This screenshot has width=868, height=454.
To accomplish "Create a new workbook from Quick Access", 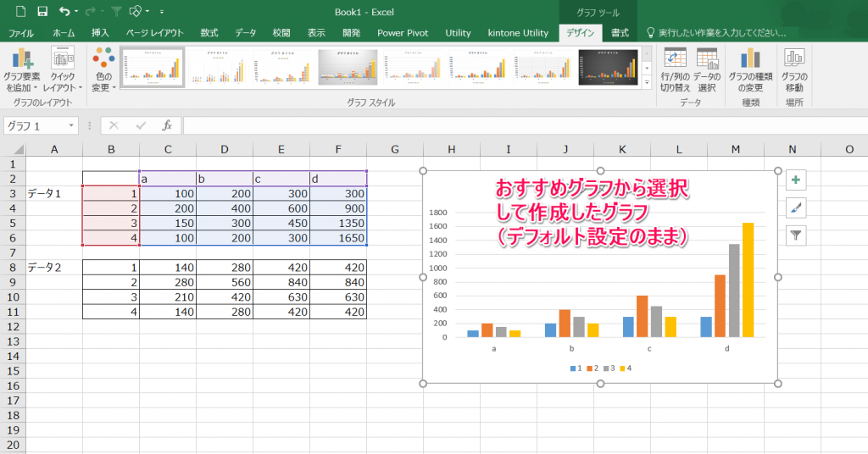I will (21, 11).
